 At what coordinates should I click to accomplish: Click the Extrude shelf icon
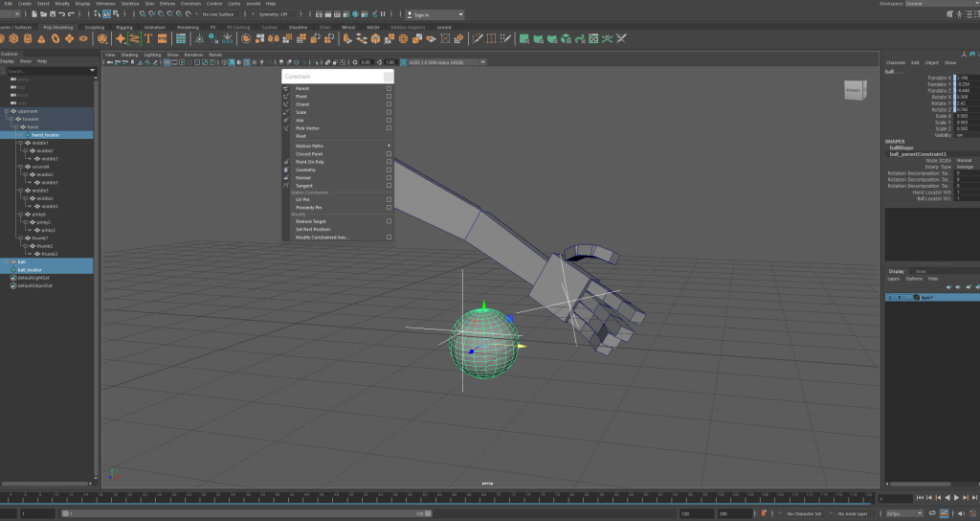(x=347, y=38)
